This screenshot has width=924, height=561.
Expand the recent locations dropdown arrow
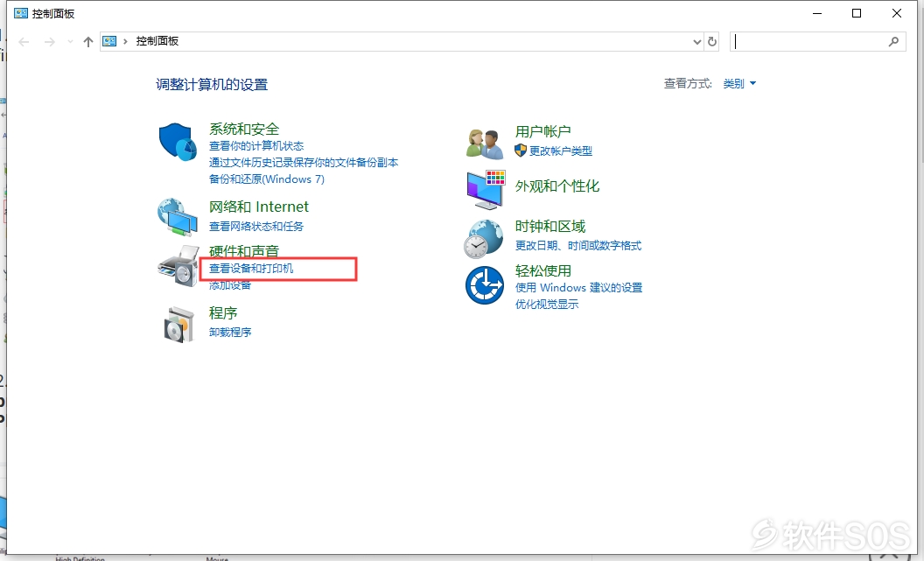(71, 42)
